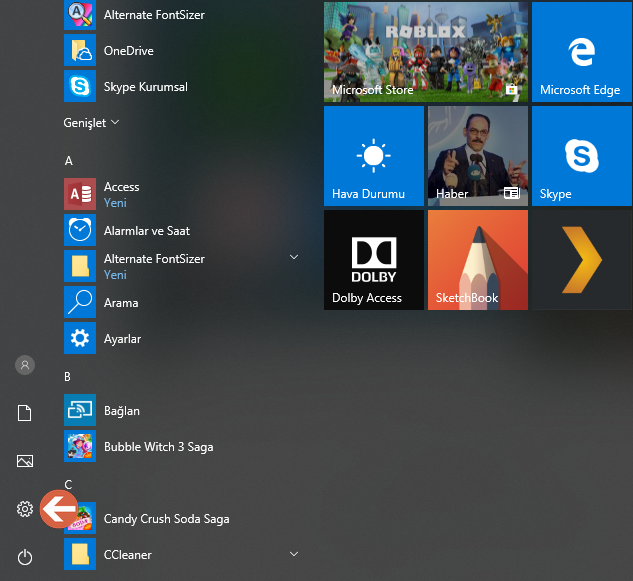Open Pictures from the left sidebar icon
This screenshot has width=633, height=581.
(x=25, y=461)
